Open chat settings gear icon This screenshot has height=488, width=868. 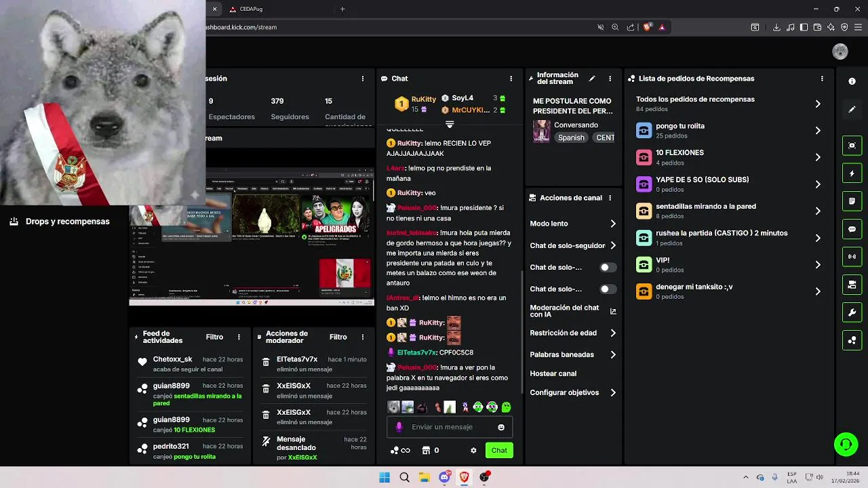click(473, 450)
